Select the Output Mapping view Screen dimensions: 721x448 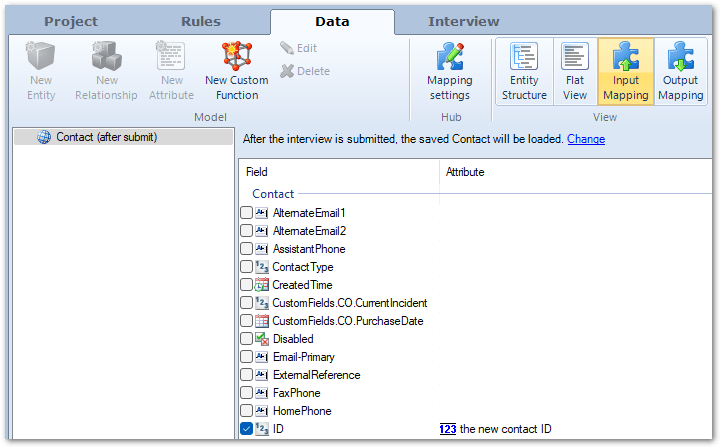[x=681, y=71]
